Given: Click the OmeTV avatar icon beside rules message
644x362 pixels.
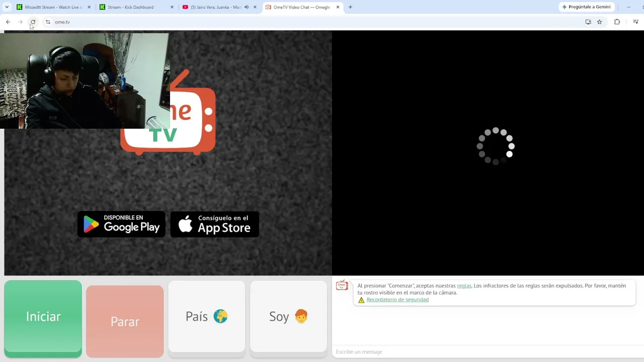Looking at the screenshot, I should 342,286.
